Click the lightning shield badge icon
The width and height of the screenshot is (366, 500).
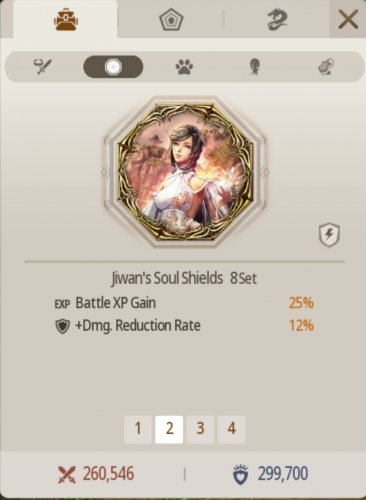(329, 235)
